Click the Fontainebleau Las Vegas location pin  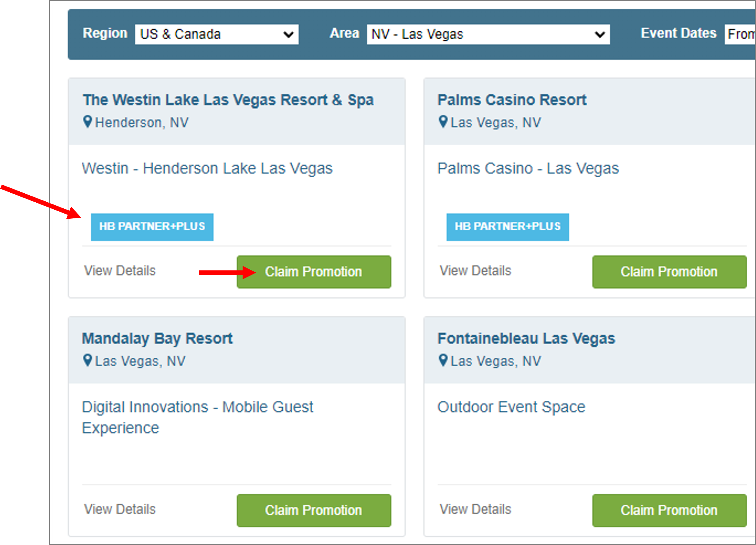(x=443, y=360)
